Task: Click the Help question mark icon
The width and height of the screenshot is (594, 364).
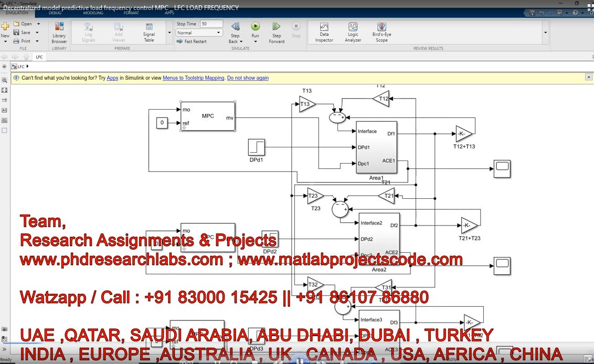Action: tap(576, 13)
